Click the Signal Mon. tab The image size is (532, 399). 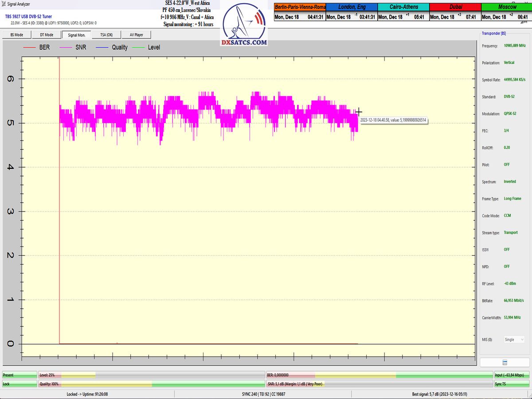pyautogui.click(x=76, y=35)
